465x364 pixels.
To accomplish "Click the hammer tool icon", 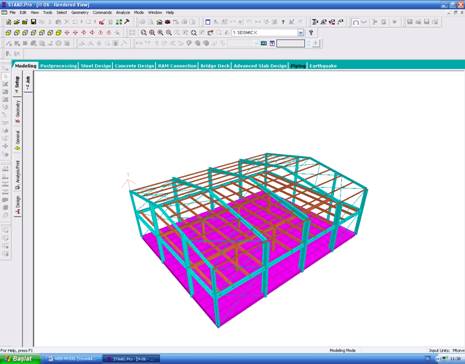I will click(x=127, y=22).
